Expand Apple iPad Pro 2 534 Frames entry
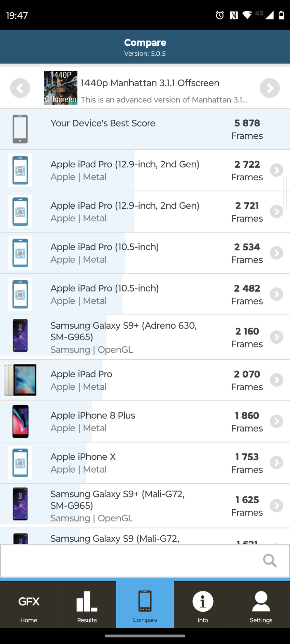The width and height of the screenshot is (290, 644). 276,253
